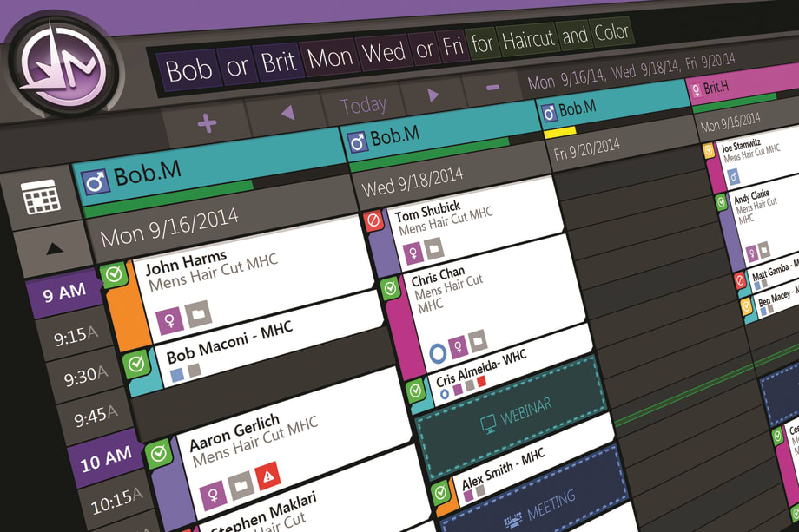This screenshot has height=532, width=799.
Task: Select the 9:30A time slot
Action: click(86, 377)
